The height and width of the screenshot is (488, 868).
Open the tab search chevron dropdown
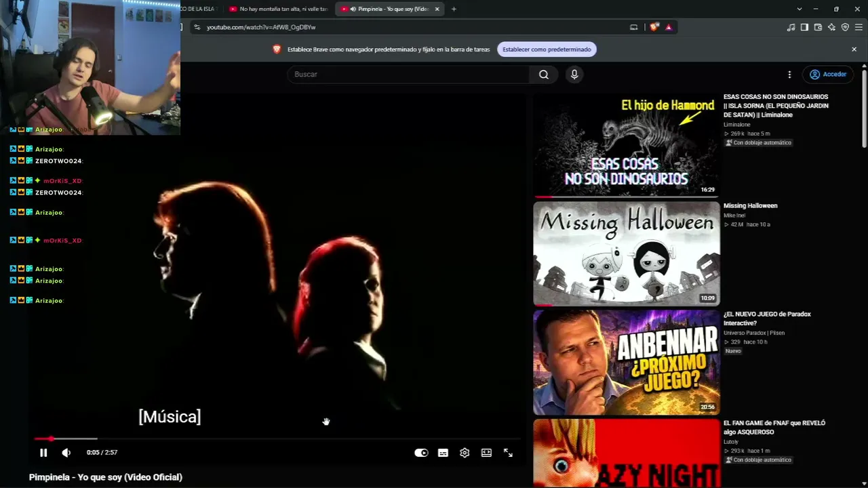tap(800, 9)
